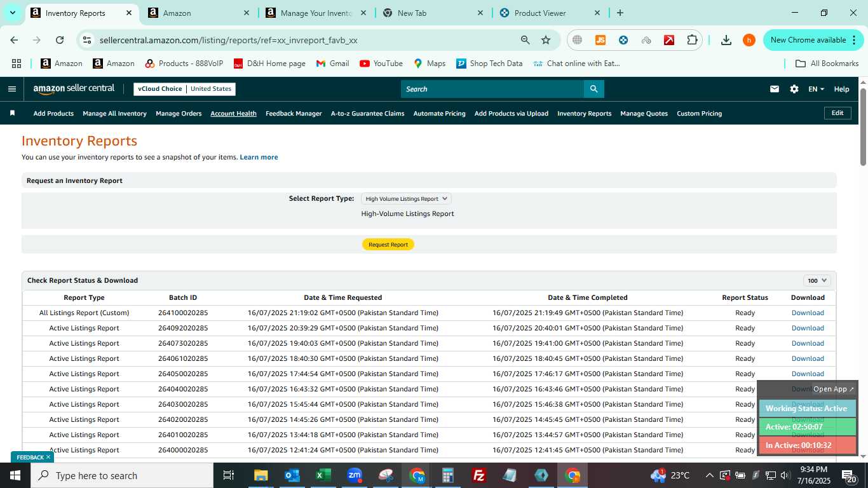The width and height of the screenshot is (868, 488).
Task: Open Account Health in the nav bar
Action: 233,113
